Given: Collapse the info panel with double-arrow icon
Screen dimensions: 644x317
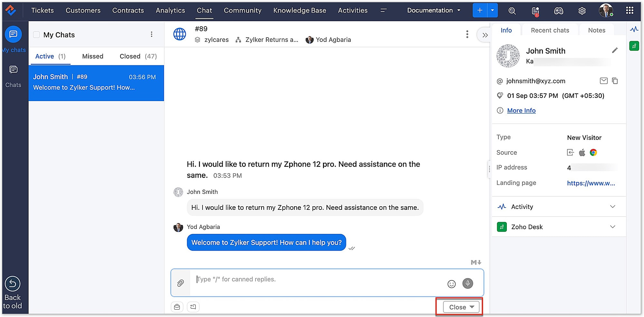Looking at the screenshot, I should pos(485,35).
